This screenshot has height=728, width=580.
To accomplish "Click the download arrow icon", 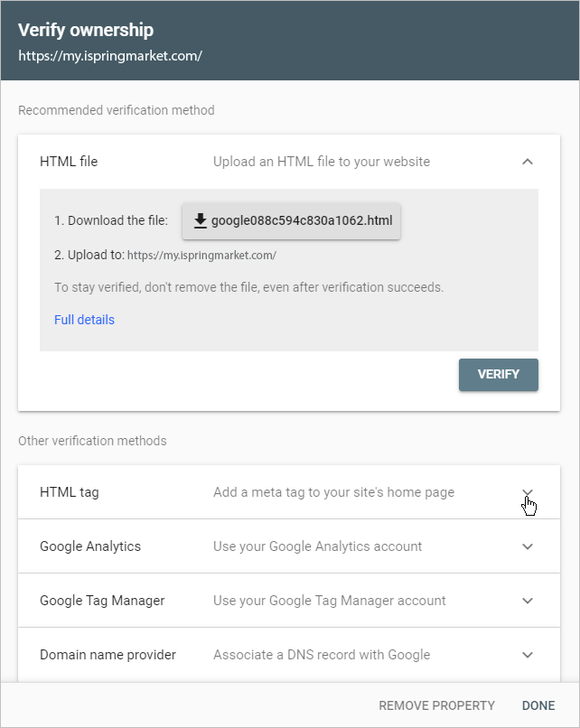I will (201, 220).
